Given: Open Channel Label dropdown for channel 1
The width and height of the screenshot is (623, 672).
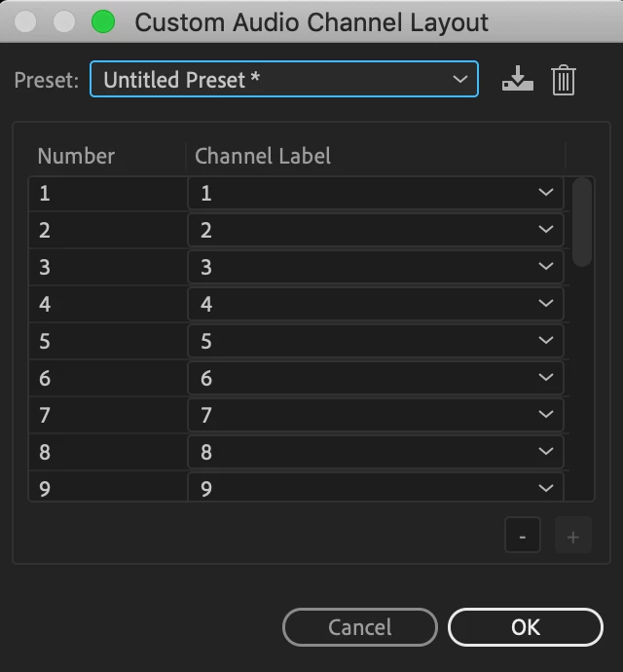Looking at the screenshot, I should (x=375, y=194).
